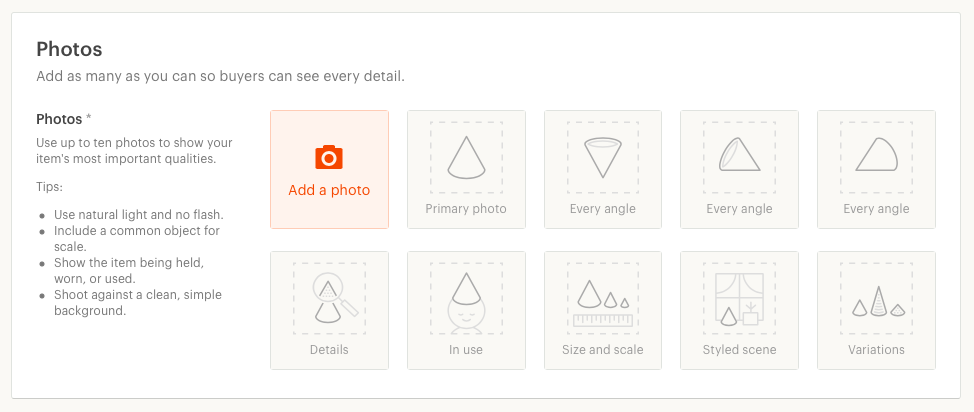This screenshot has width=974, height=412.
Task: Click the window and plant Styled scene icon
Action: coord(739,300)
